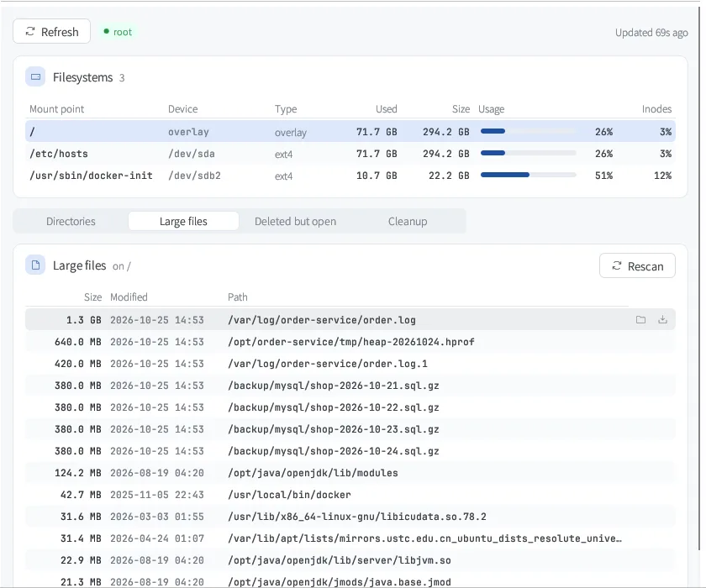
Task: Select the /usr/local/bin/docker file row
Action: point(350,495)
